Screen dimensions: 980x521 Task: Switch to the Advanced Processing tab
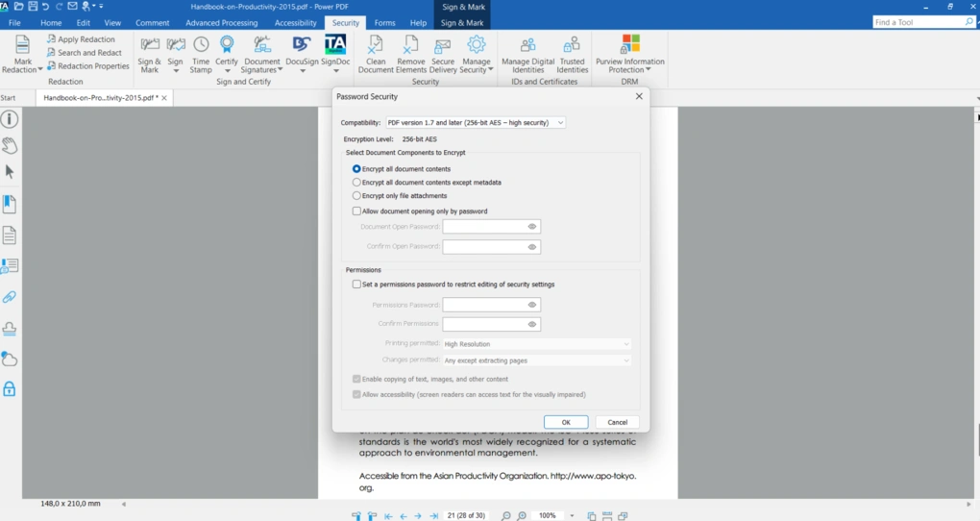point(222,22)
